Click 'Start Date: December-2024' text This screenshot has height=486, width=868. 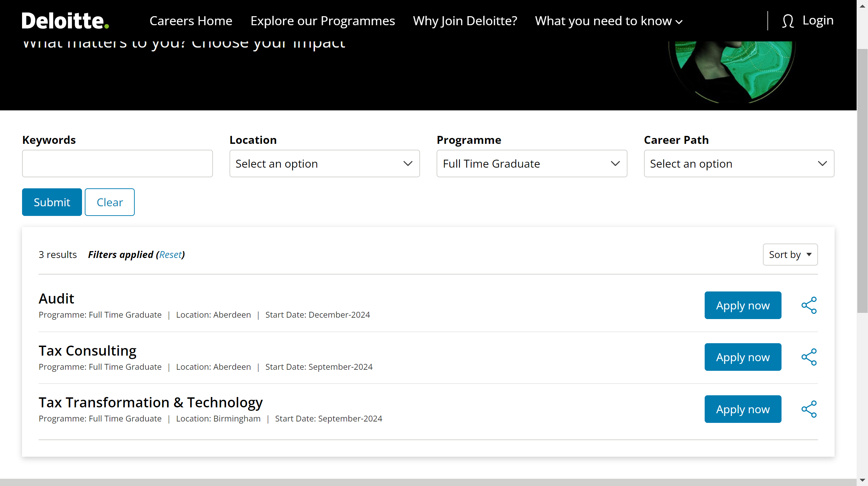pos(317,315)
